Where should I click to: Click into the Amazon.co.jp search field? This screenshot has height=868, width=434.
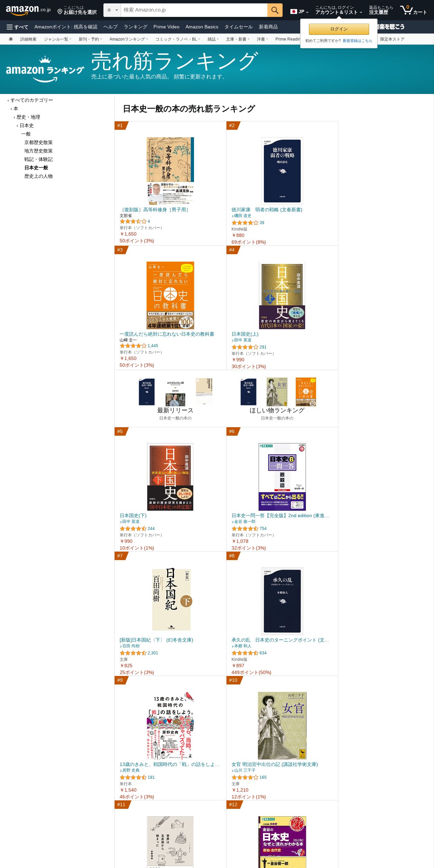(194, 10)
